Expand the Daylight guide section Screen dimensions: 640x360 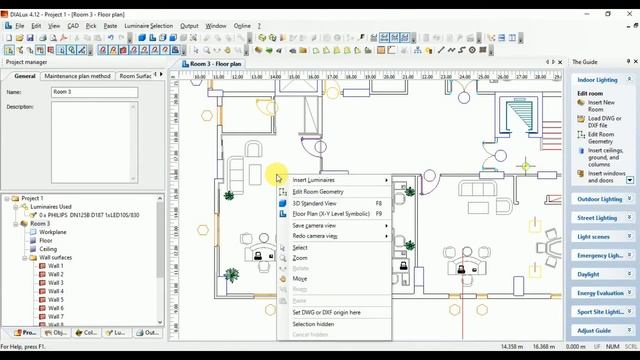click(629, 274)
